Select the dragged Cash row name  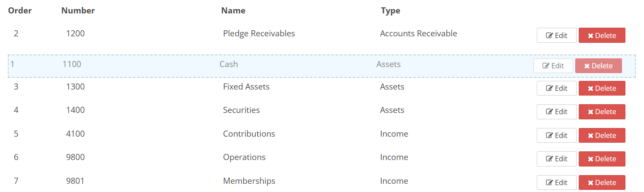click(229, 64)
